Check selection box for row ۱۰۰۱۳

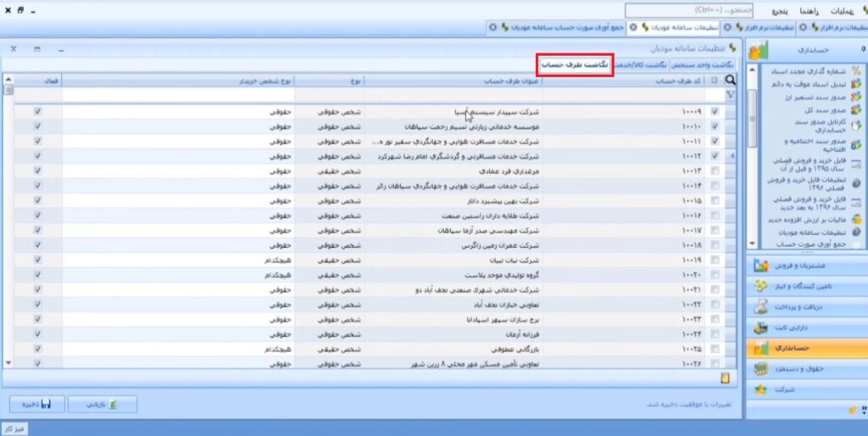point(715,170)
